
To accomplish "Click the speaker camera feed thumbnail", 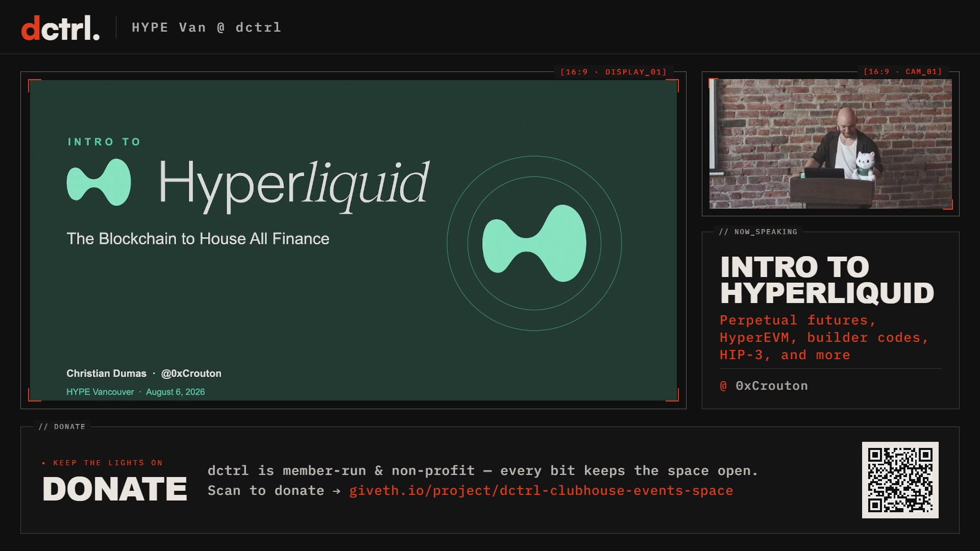I will coord(830,143).
